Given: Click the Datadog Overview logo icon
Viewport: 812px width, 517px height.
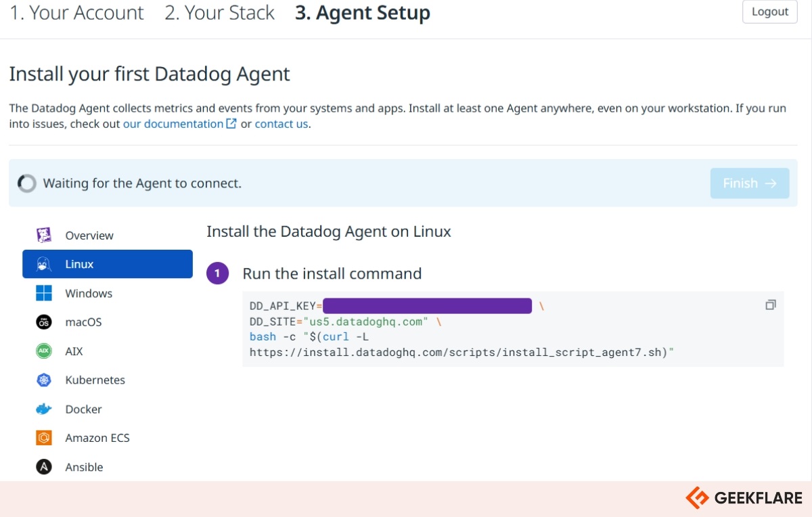Looking at the screenshot, I should [44, 235].
